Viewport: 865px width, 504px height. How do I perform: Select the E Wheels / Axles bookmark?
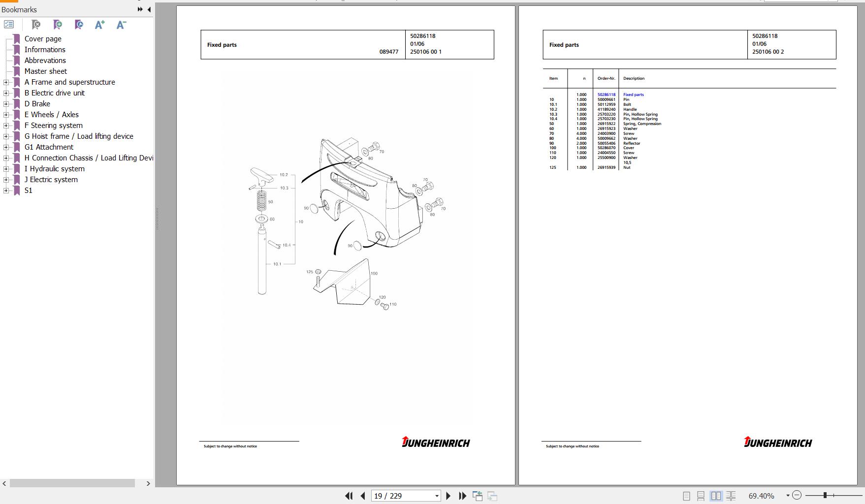(x=52, y=115)
